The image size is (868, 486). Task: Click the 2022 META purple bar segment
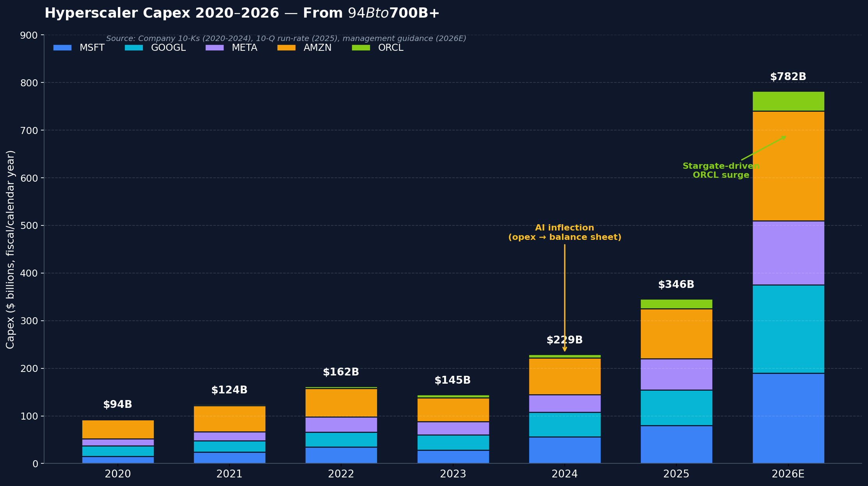341,425
